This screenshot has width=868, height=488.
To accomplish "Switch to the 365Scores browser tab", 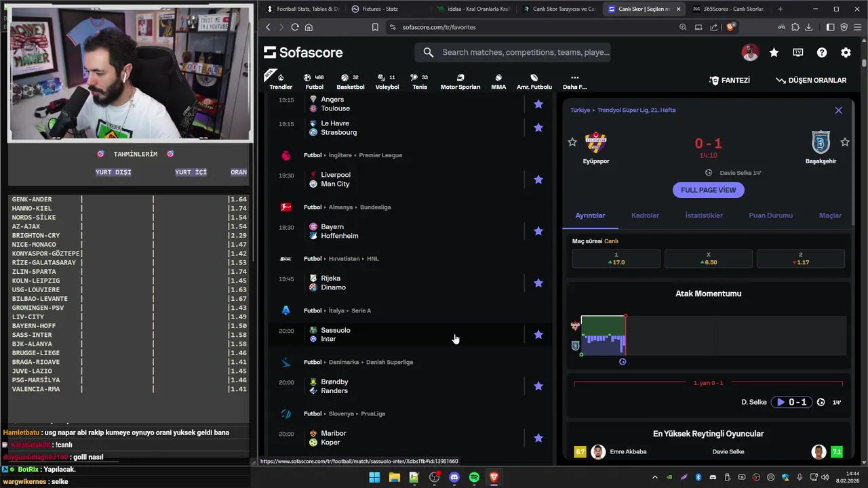I will (x=733, y=9).
